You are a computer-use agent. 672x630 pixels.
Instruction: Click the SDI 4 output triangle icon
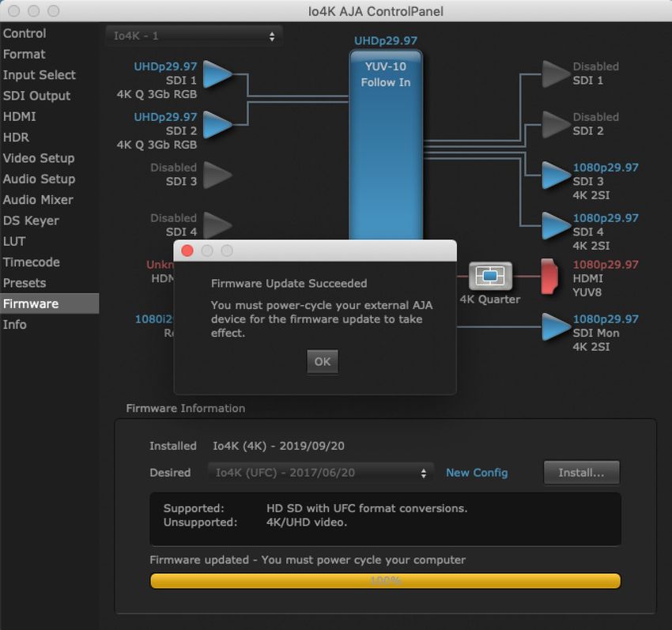coord(556,225)
